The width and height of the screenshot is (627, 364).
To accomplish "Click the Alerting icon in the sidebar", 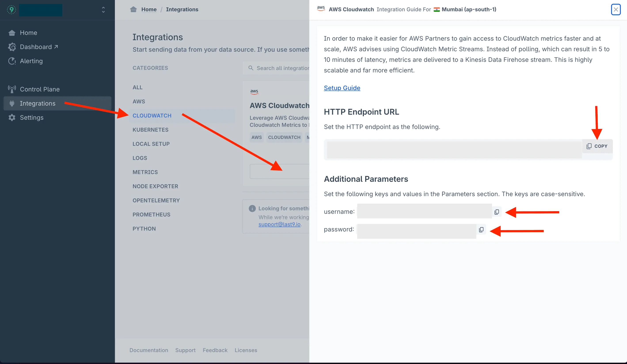I will tap(12, 61).
